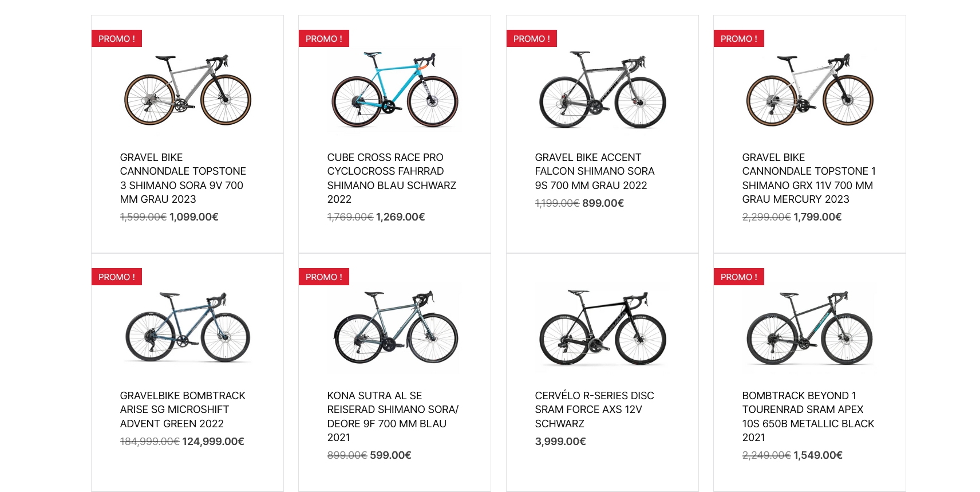Open Cube Cross Race Pro Cyclocross title link
980x492 pixels.
click(x=392, y=178)
